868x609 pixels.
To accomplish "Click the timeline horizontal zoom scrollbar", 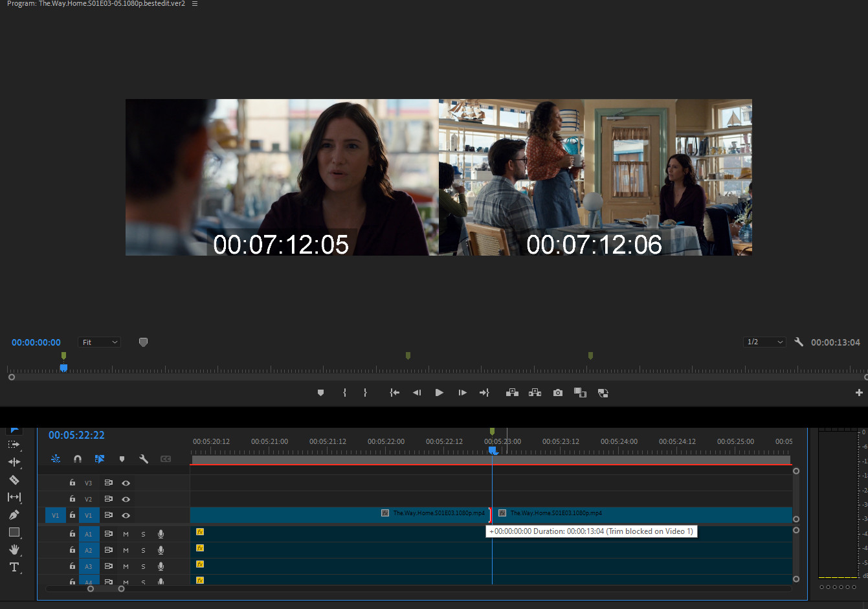I will tap(106, 589).
